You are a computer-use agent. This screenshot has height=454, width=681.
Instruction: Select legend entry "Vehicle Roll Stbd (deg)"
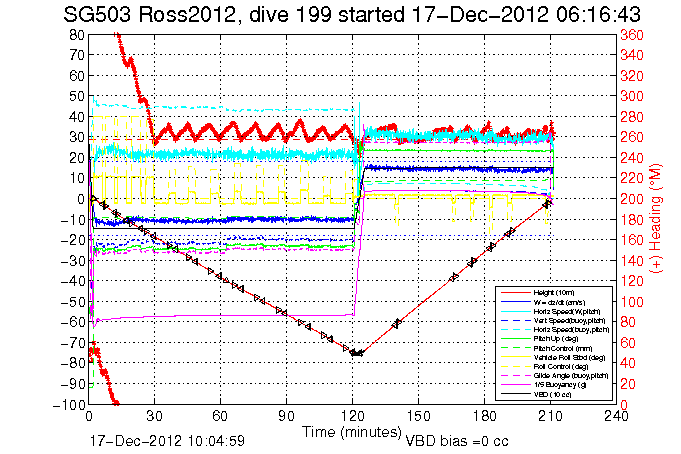(569, 358)
